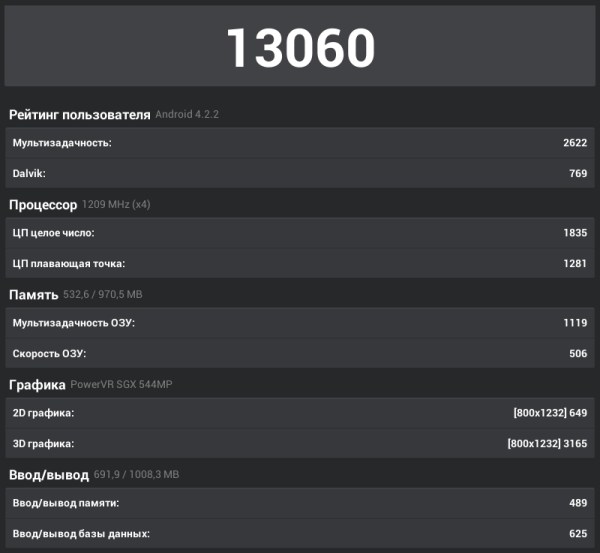Click the Память section header
This screenshot has height=553, width=600.
coord(33,295)
